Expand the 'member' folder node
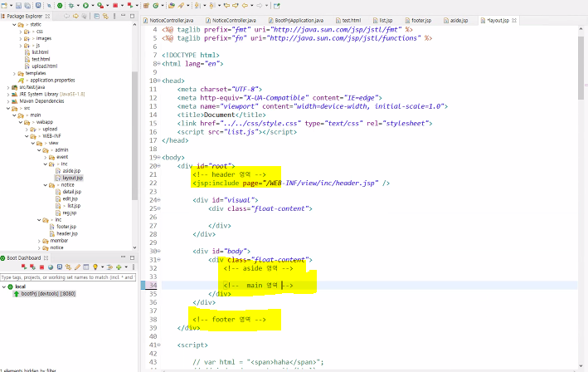The image size is (588, 372). (39, 241)
